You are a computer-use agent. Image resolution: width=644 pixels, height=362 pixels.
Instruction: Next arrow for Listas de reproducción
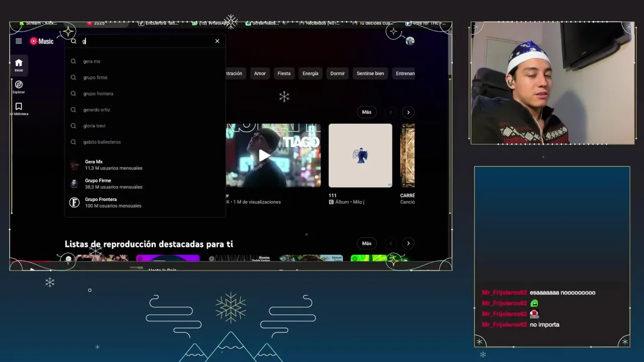click(408, 243)
